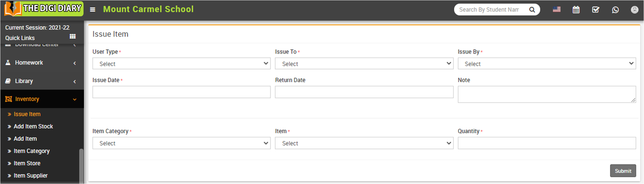Open the calendar icon in header

point(576,10)
